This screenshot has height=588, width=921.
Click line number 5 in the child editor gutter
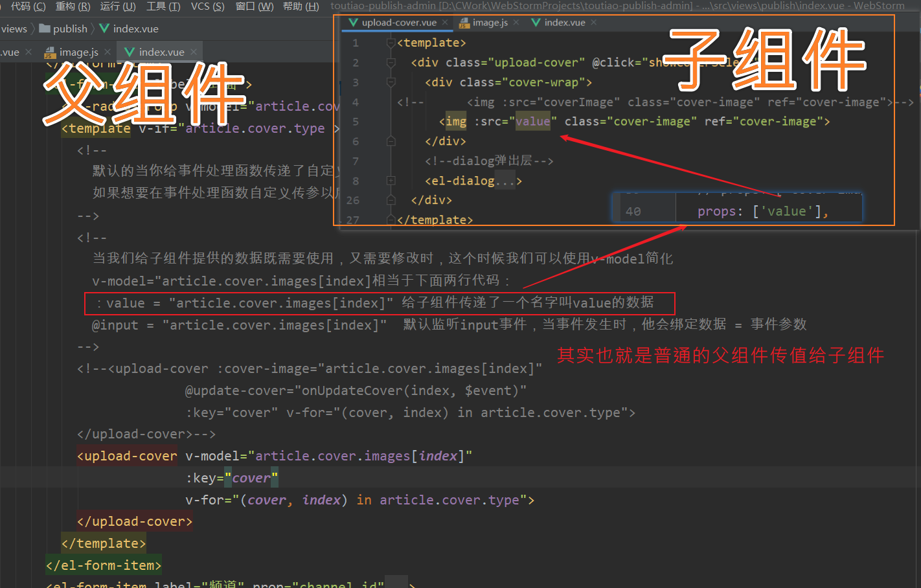356,122
